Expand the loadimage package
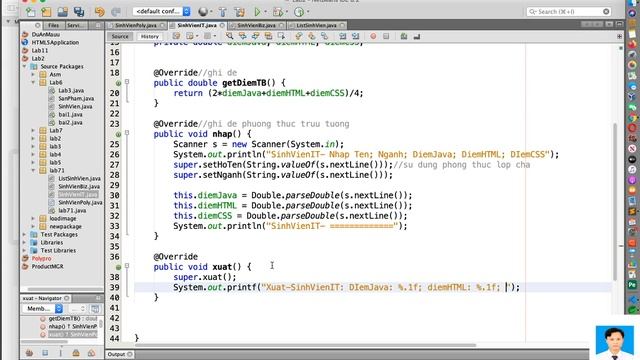Viewport: 640px width, 360px height. coord(33,218)
